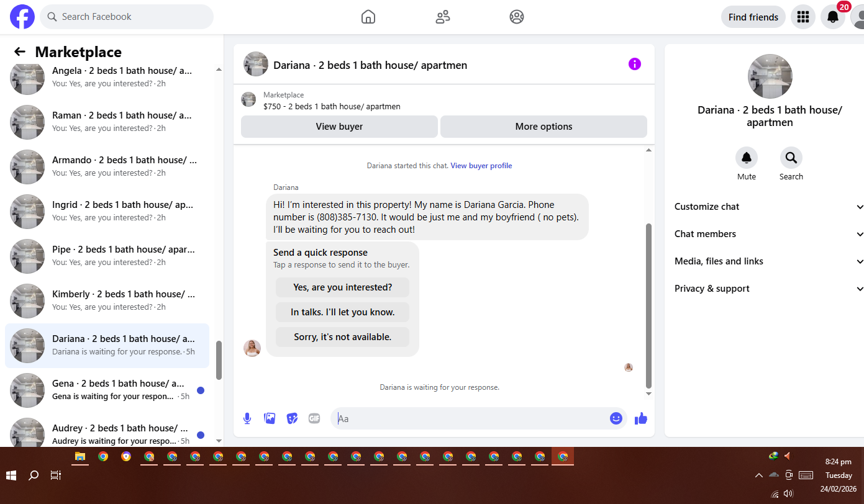Open the Facebook logo home link
The image size is (864, 504).
pyautogui.click(x=22, y=17)
